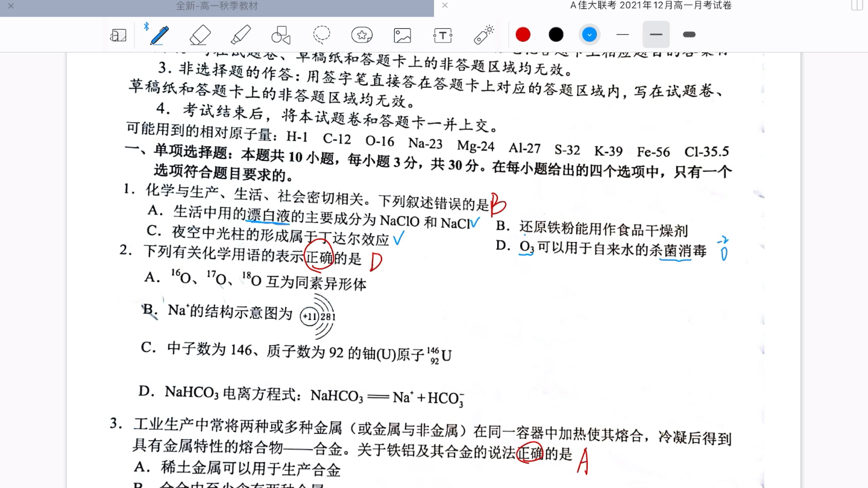Screen dimensions: 868x488
Task: Open the stickers/elements tool
Action: pos(362,35)
